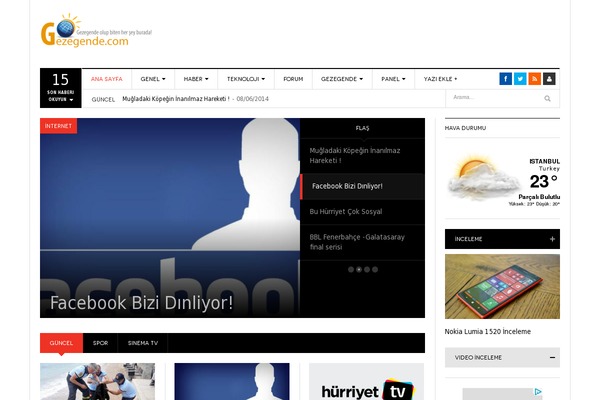Click the Arama search input field

tap(496, 98)
